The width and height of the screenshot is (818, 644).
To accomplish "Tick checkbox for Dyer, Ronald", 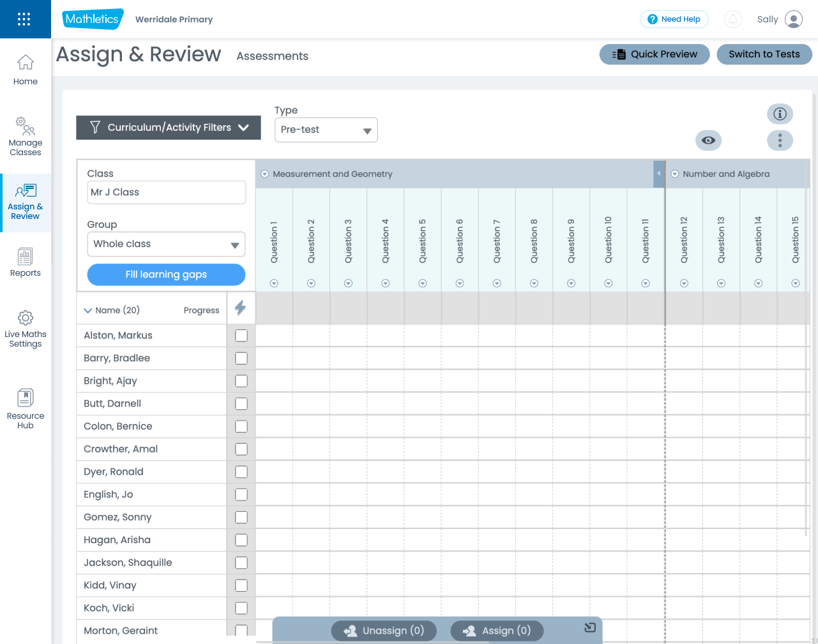I will (241, 472).
